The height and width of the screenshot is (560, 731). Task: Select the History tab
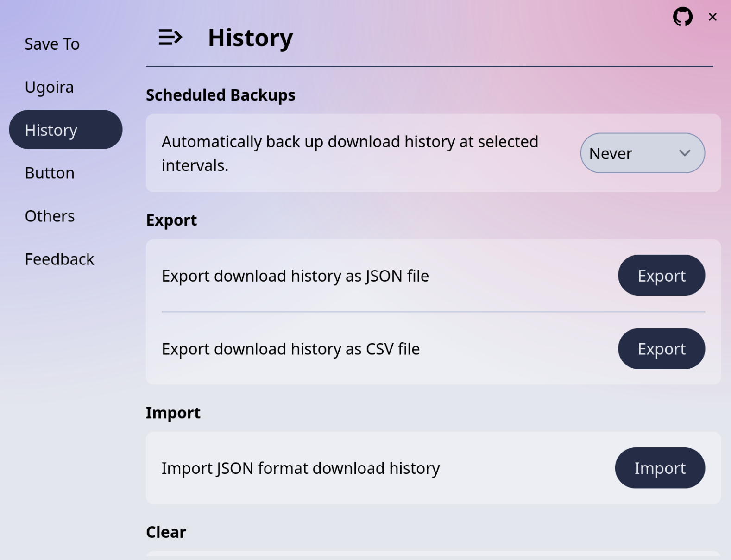[x=66, y=130]
